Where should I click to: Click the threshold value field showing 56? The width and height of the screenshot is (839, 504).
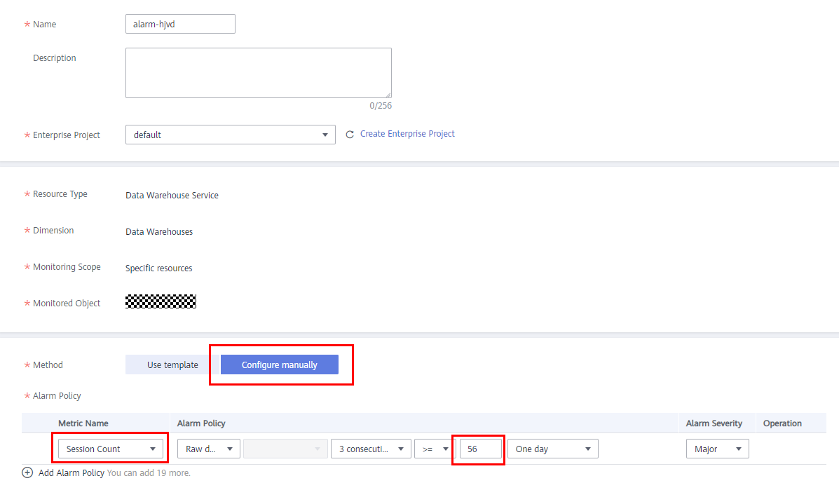481,449
